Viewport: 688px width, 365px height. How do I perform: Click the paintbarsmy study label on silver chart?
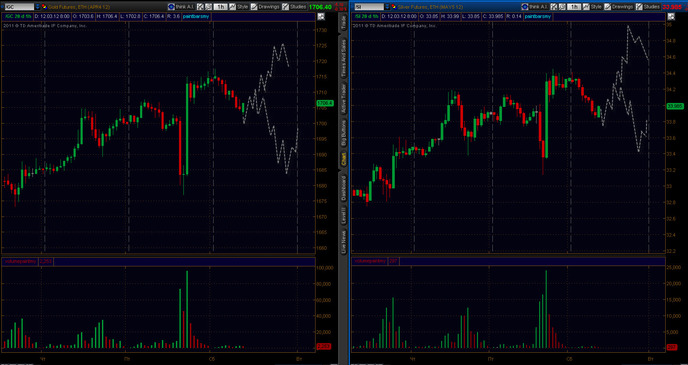coord(538,17)
